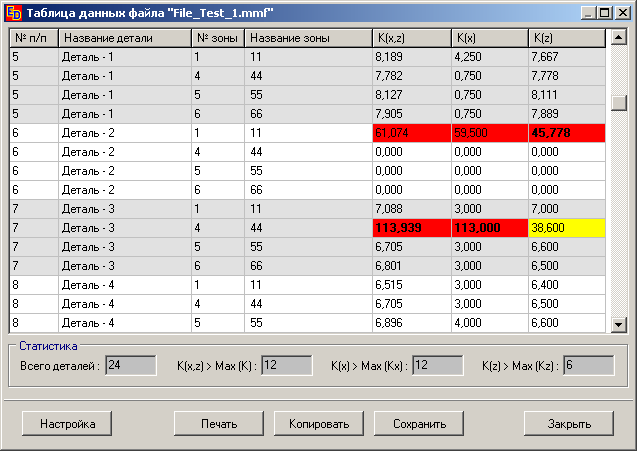Select the yellow cell with value 38,600

566,227
